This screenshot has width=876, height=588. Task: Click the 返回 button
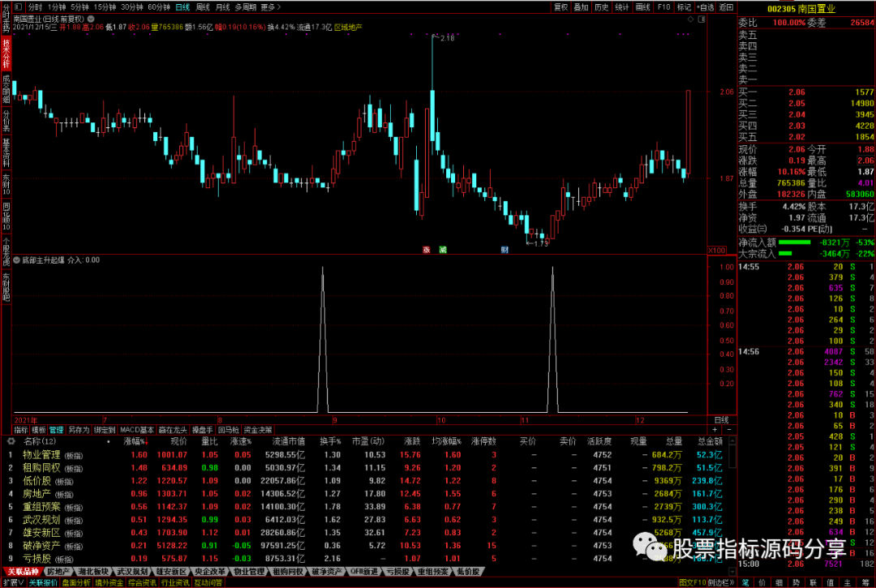726,7
